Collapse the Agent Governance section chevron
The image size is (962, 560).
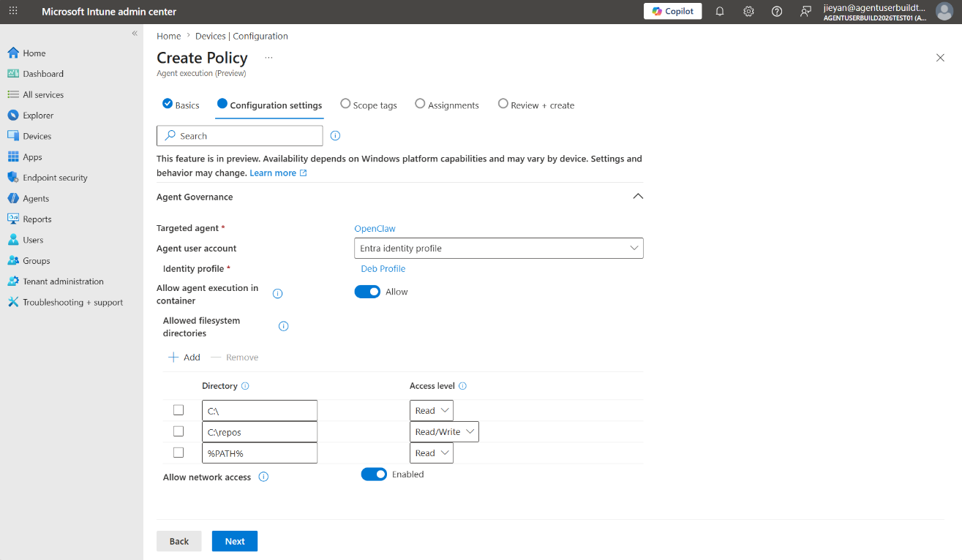(x=638, y=197)
